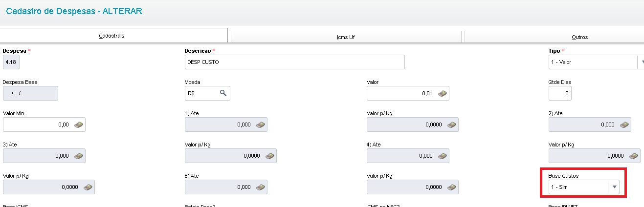Open the Base Custos dropdown arrow
Image resolution: width=644 pixels, height=207 pixels.
click(x=614, y=187)
